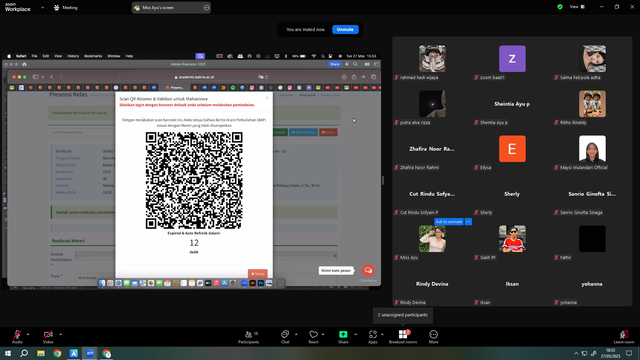This screenshot has width=640, height=360.
Task: Expand the Share options caret
Action: (355, 334)
